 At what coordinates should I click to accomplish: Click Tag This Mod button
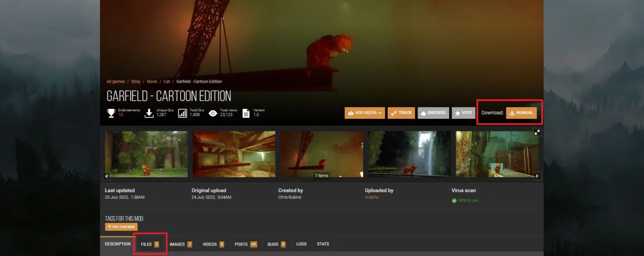(x=121, y=227)
